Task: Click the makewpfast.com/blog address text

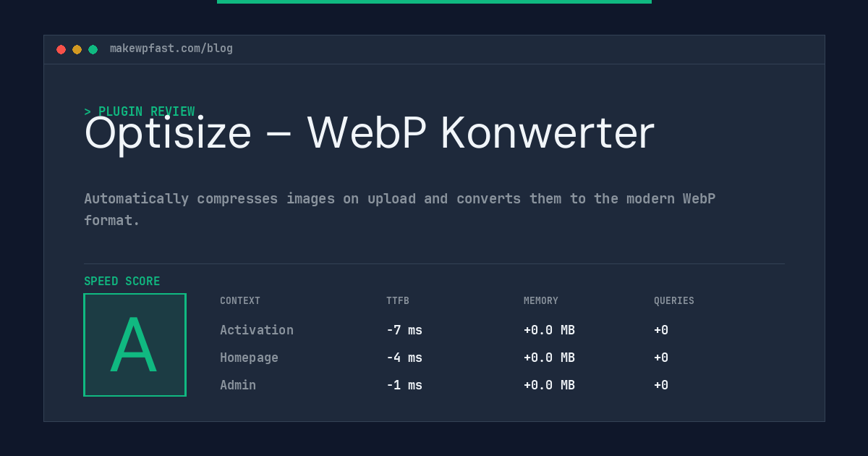Action: [x=171, y=48]
